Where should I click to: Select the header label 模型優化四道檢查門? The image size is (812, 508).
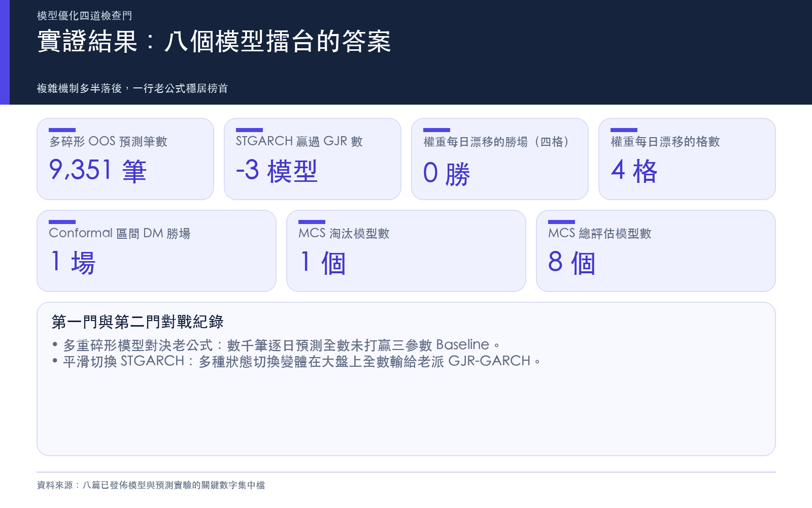tap(85, 16)
